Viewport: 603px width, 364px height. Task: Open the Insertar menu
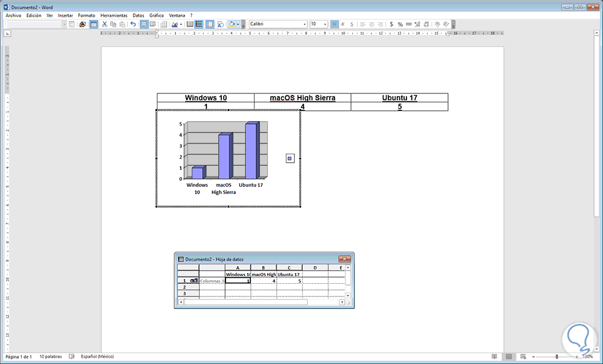tap(65, 16)
